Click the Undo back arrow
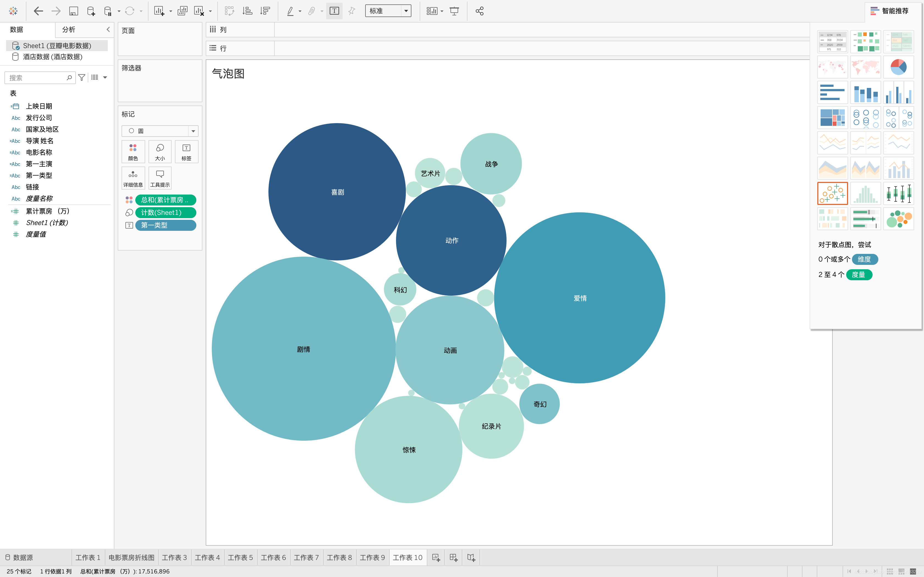This screenshot has width=924, height=577. point(38,11)
